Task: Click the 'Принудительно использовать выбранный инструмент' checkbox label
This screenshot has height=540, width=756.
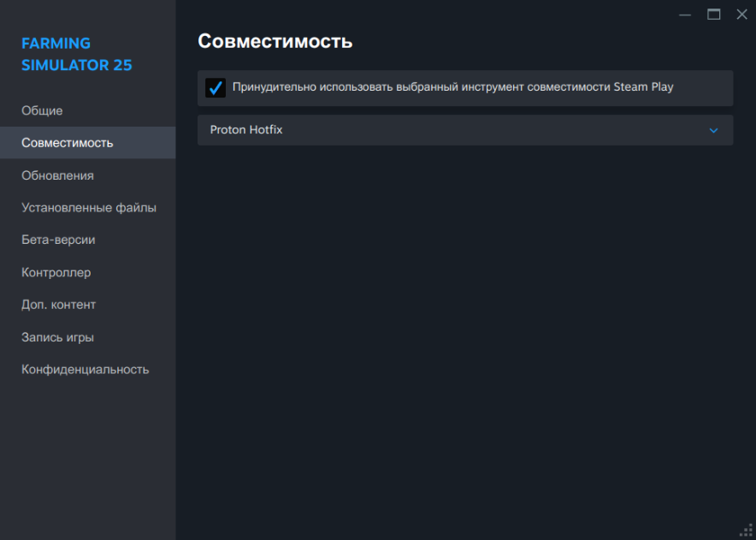Action: point(452,87)
